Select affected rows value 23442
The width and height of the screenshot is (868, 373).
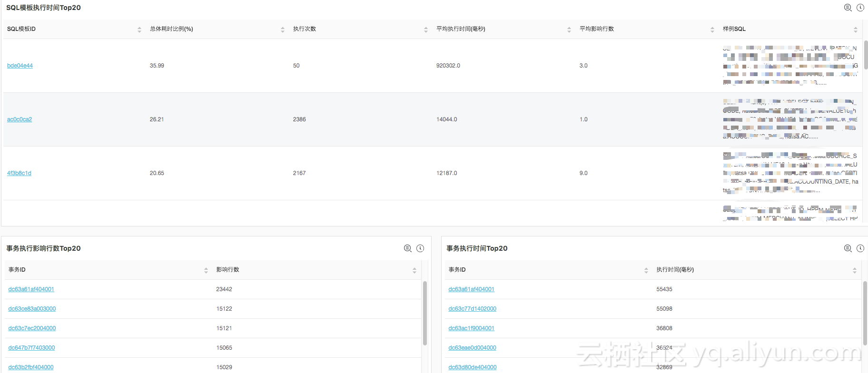point(224,289)
